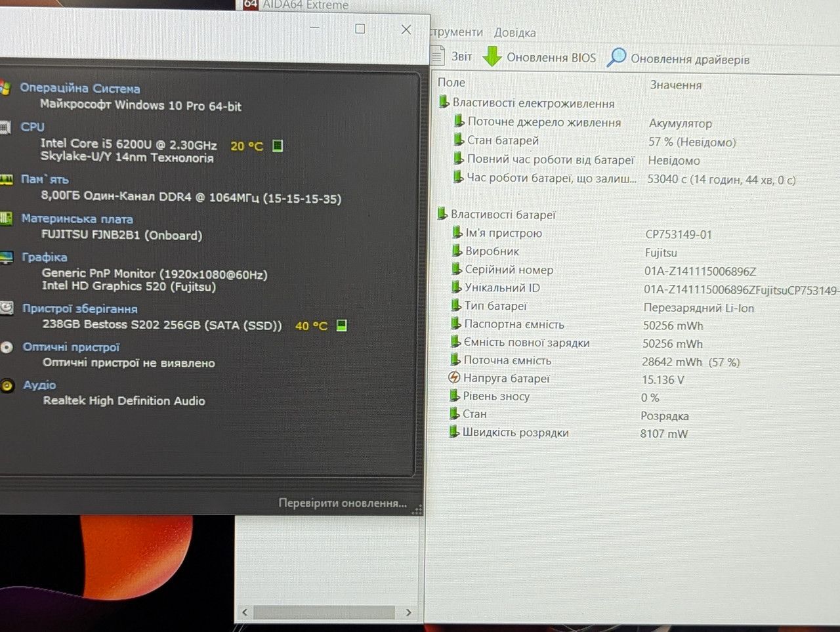Click battery icon beside Рівень зносу

(455, 395)
